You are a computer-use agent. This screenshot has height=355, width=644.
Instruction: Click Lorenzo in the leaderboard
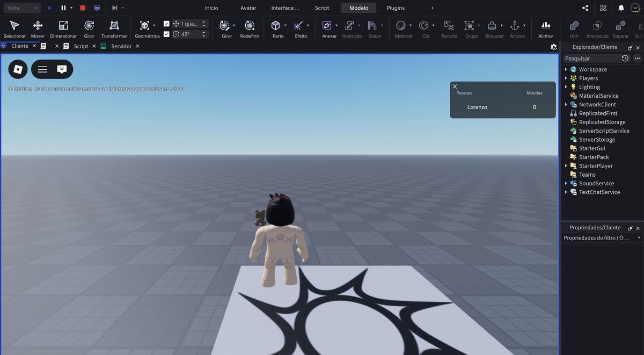click(x=477, y=107)
